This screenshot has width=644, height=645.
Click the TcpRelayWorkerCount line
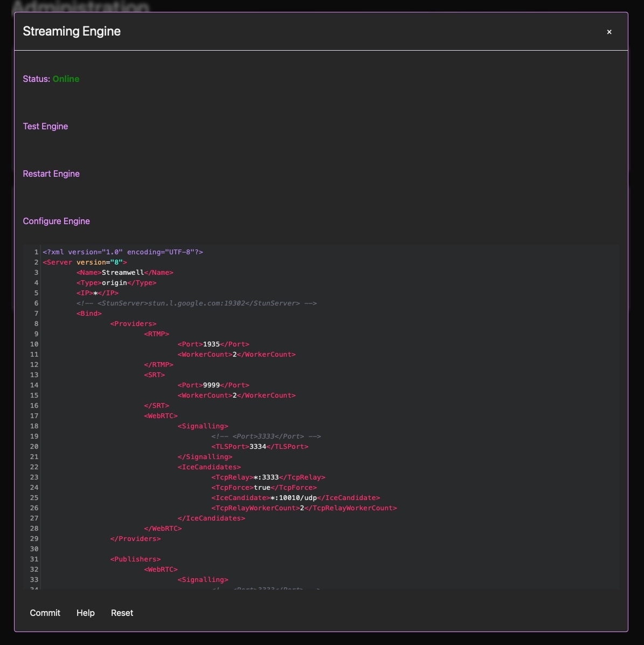(x=304, y=508)
